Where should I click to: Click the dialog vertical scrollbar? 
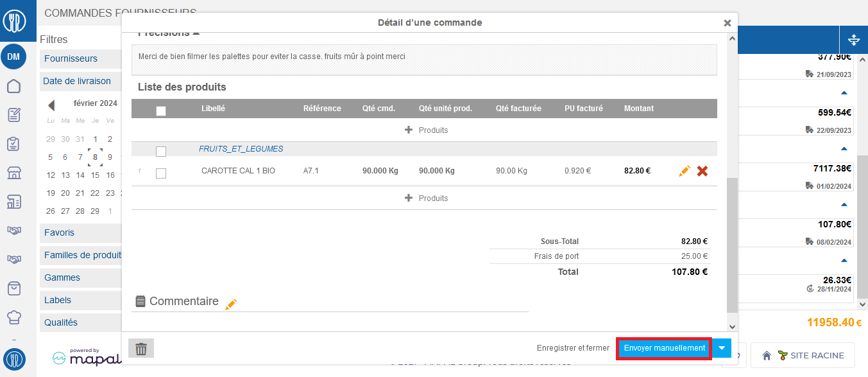point(732,245)
